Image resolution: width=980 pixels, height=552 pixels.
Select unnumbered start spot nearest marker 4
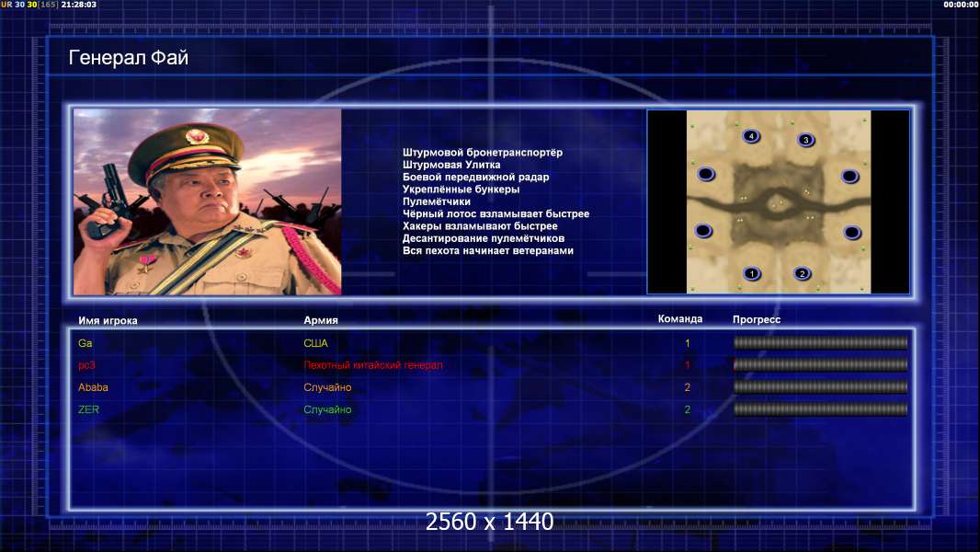click(706, 173)
